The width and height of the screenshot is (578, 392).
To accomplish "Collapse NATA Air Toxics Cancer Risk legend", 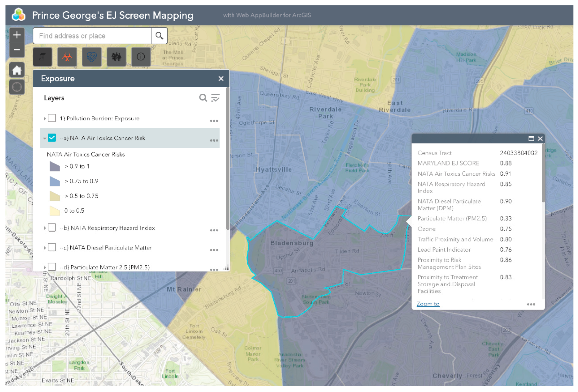I will [x=45, y=138].
